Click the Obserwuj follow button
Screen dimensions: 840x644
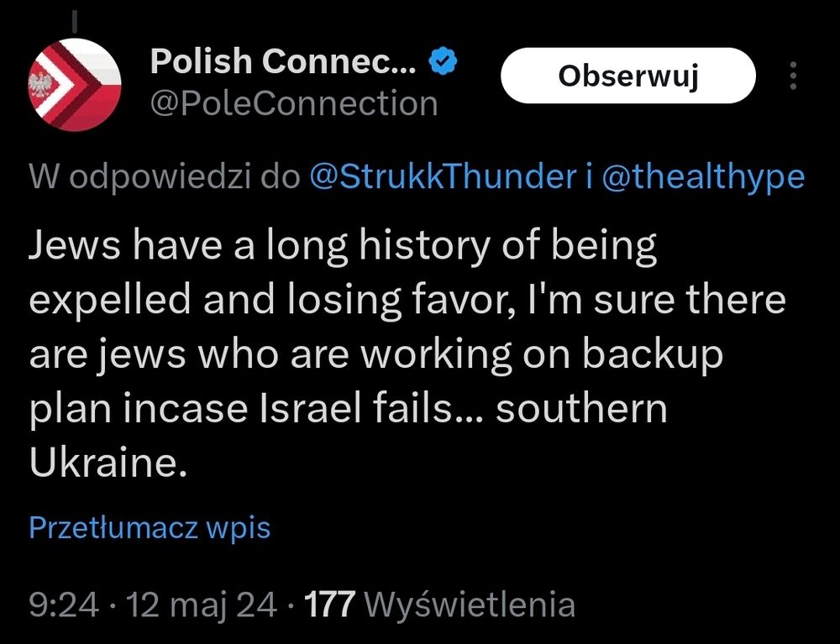(627, 76)
